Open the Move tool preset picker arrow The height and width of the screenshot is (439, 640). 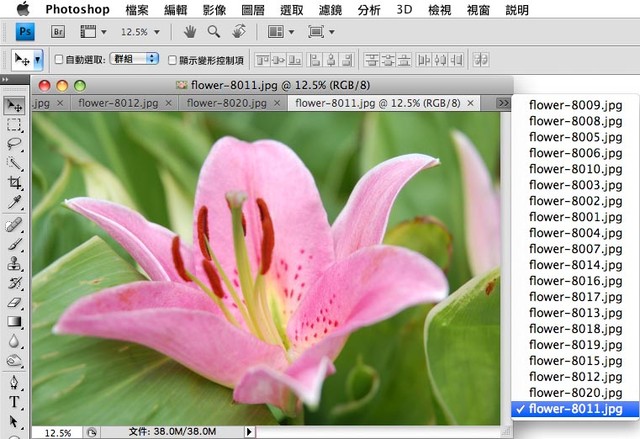(38, 60)
